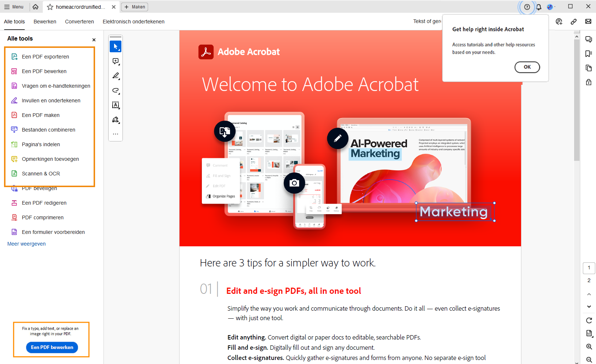
Task: Open Opmerkingen toevoegen tool
Action: tap(50, 159)
